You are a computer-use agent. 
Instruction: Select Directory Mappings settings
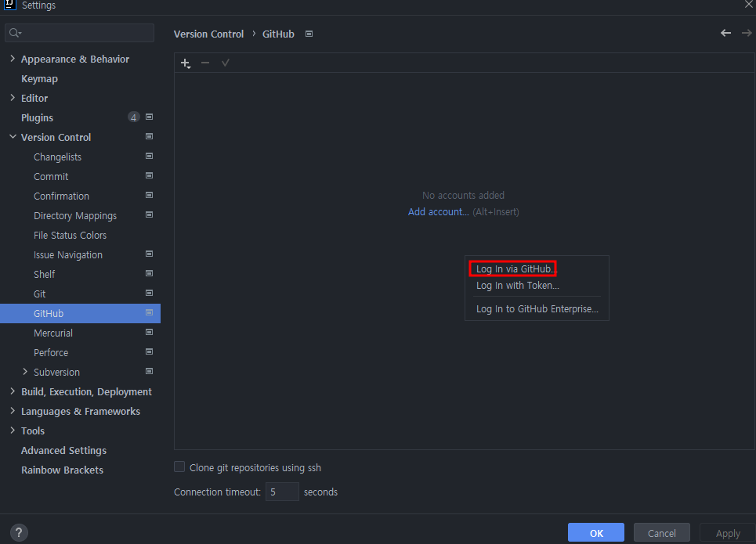[x=75, y=216]
